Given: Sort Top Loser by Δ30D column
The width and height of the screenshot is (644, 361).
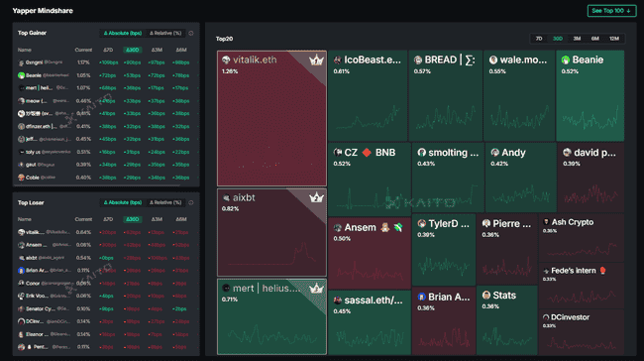Looking at the screenshot, I should (132, 219).
